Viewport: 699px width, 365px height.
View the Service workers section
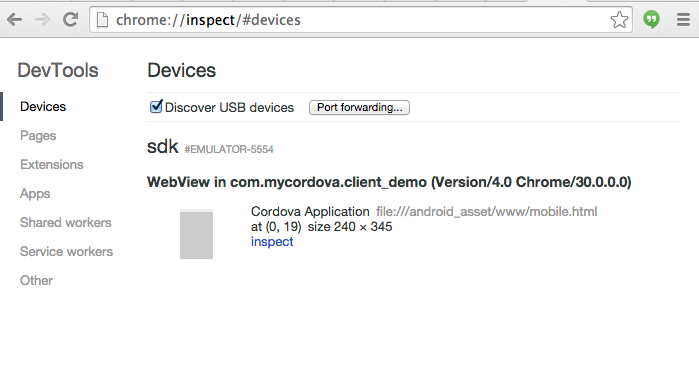(x=66, y=251)
